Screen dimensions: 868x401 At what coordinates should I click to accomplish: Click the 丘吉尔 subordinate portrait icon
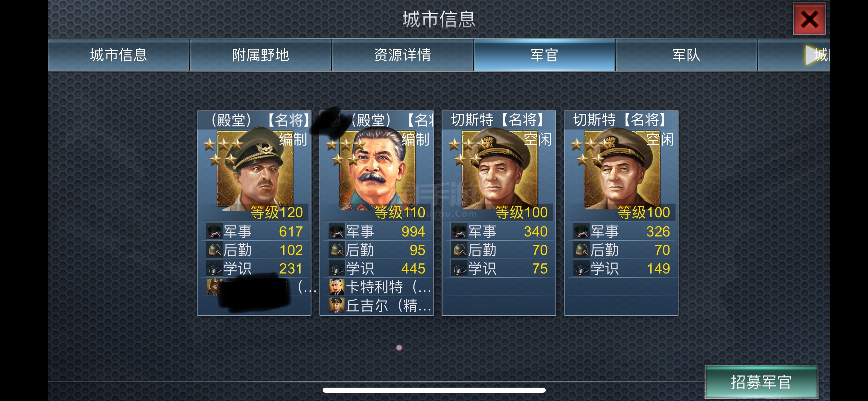pyautogui.click(x=337, y=305)
